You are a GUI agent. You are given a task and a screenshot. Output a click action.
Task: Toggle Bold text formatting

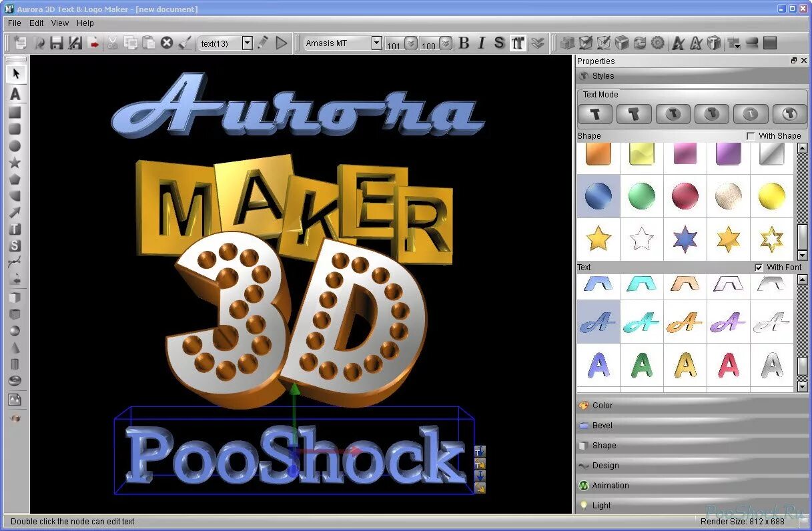click(x=464, y=43)
